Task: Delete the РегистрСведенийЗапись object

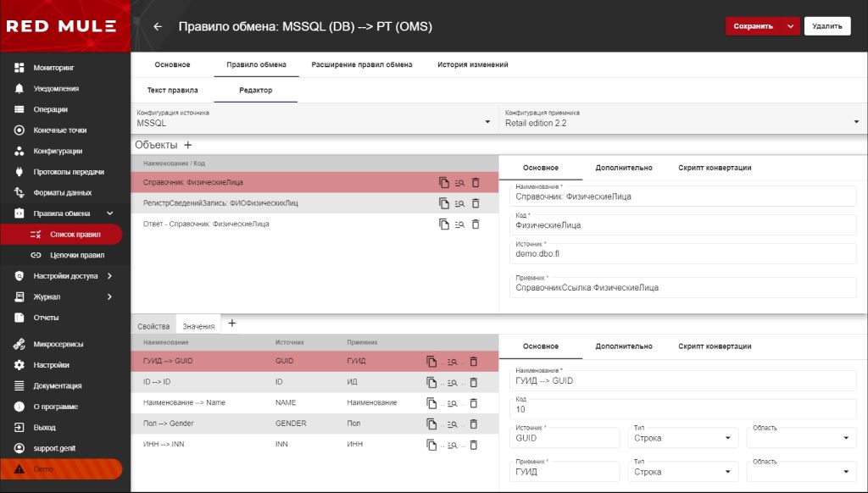Action: (x=476, y=203)
